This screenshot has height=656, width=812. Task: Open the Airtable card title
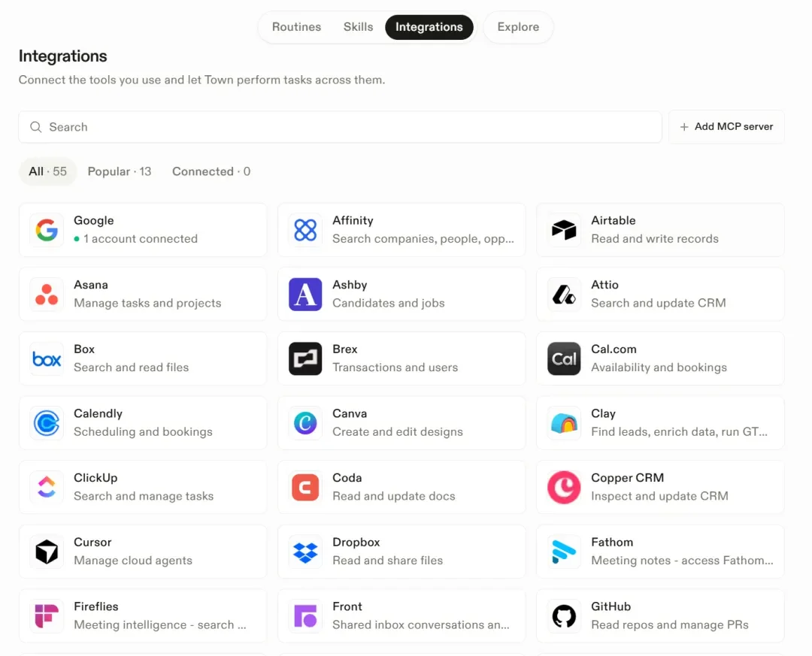coord(614,221)
